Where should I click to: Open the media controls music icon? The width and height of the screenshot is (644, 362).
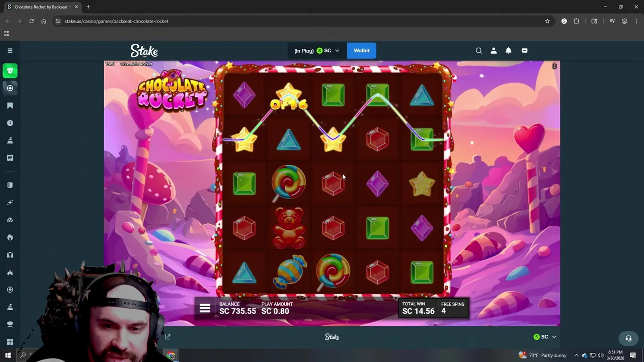[612, 21]
